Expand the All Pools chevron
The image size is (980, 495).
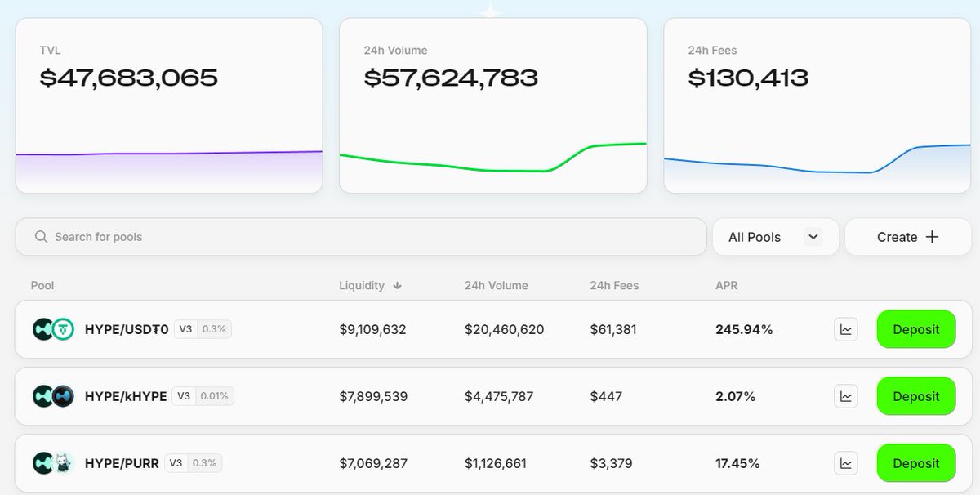pyautogui.click(x=813, y=237)
